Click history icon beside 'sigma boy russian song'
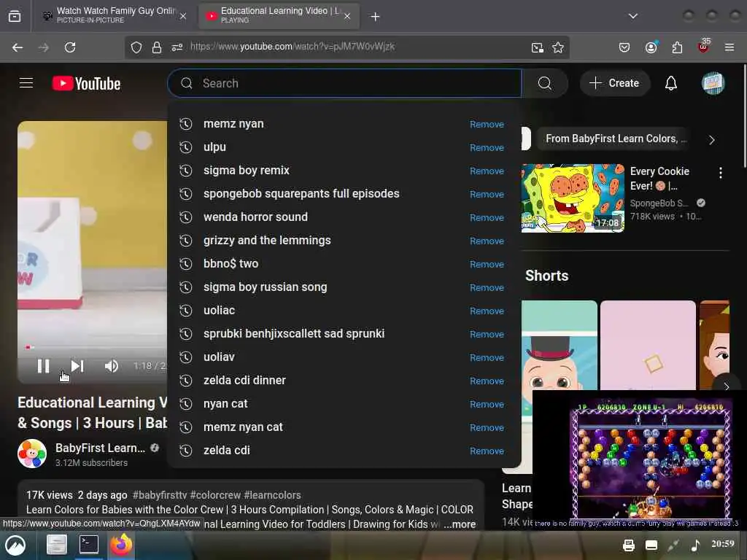This screenshot has width=747, height=560. pyautogui.click(x=186, y=287)
